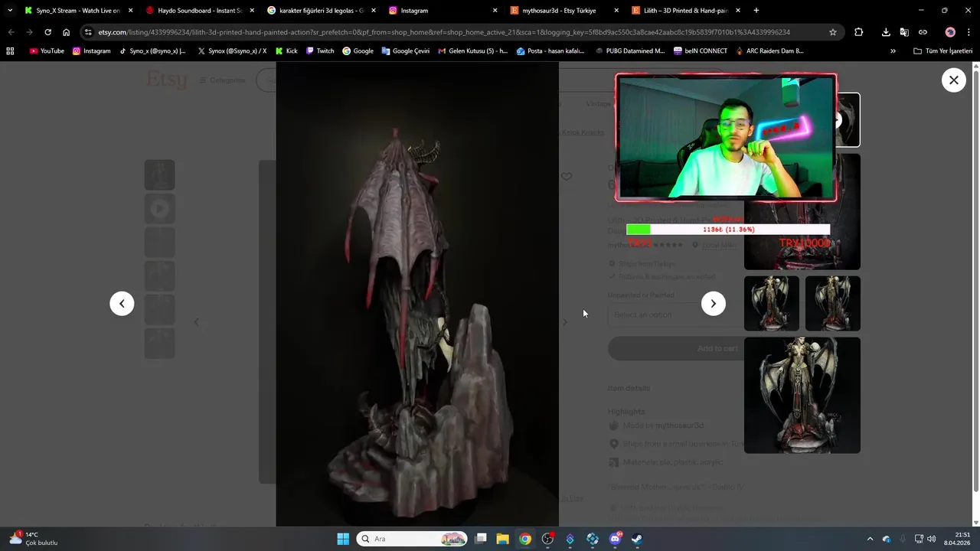
Task: Open the Tüm Yer İşaretleri folder
Action: (x=942, y=51)
